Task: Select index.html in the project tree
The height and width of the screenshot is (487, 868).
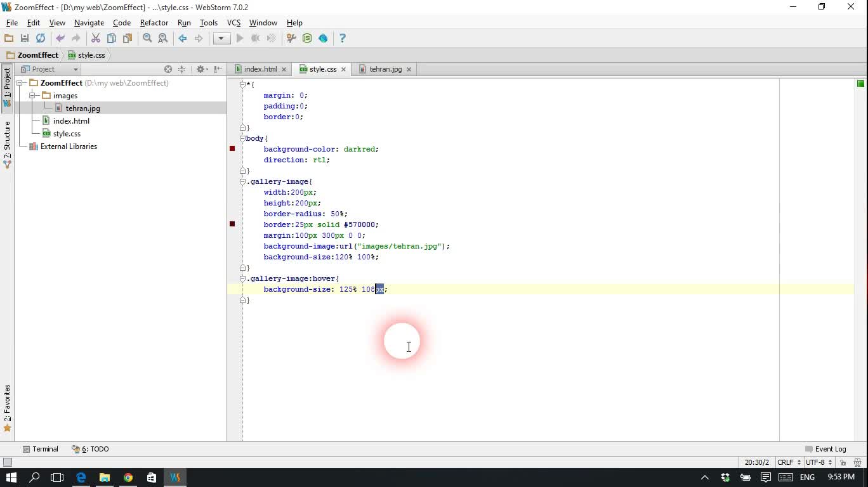Action: [71, 121]
